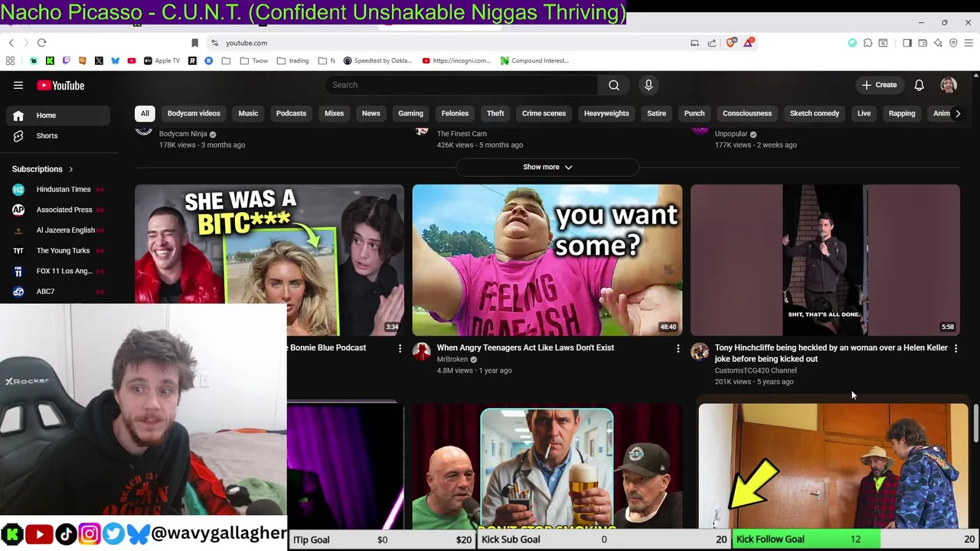Open the Brave Wallet icon
Viewport: 980px width, 551px height.
tap(923, 43)
